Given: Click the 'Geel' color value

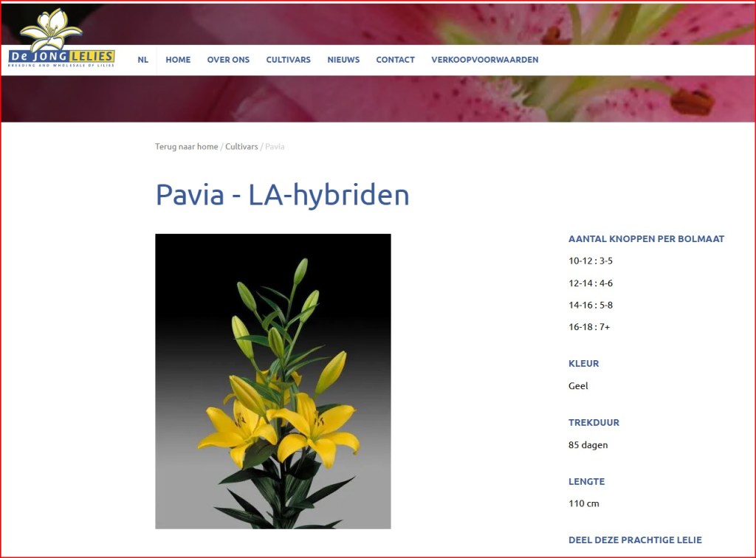Looking at the screenshot, I should pos(578,385).
